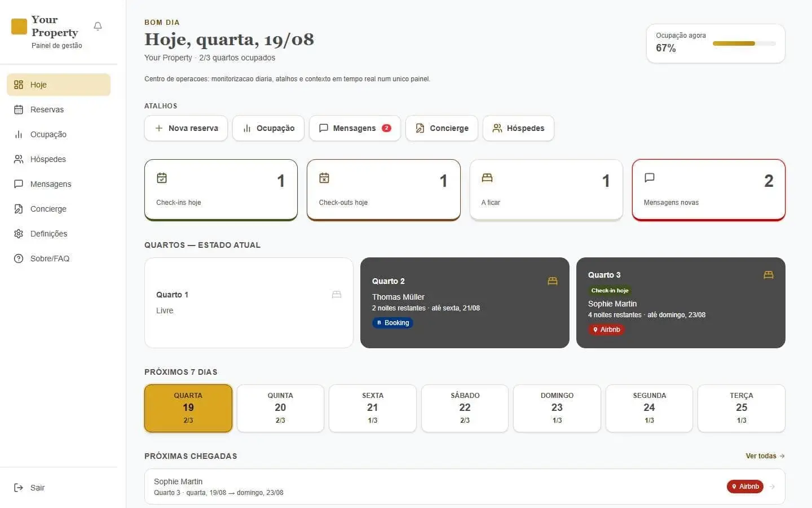
Task: Open the Mensagens shortcut button
Action: (x=355, y=128)
